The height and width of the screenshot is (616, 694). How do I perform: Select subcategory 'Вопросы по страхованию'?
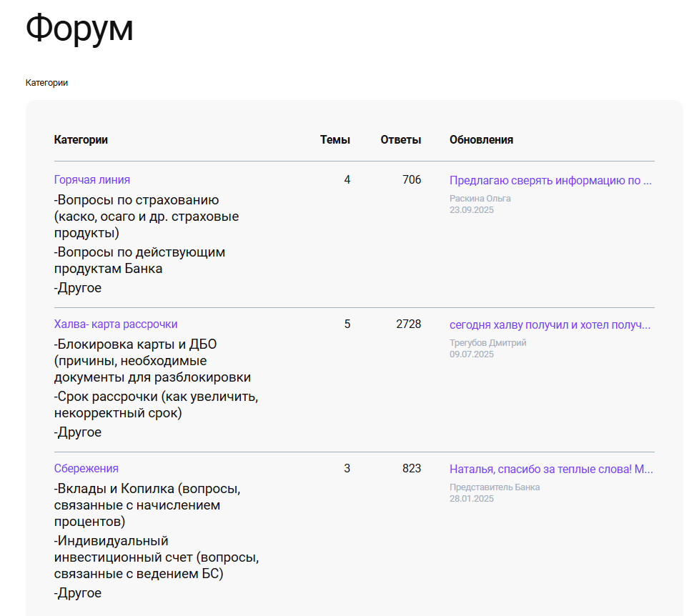click(146, 216)
